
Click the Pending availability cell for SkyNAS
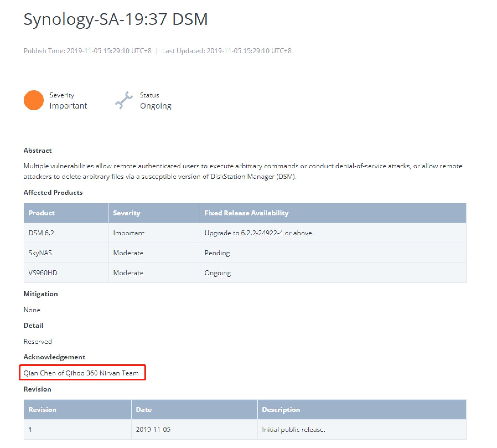(217, 253)
